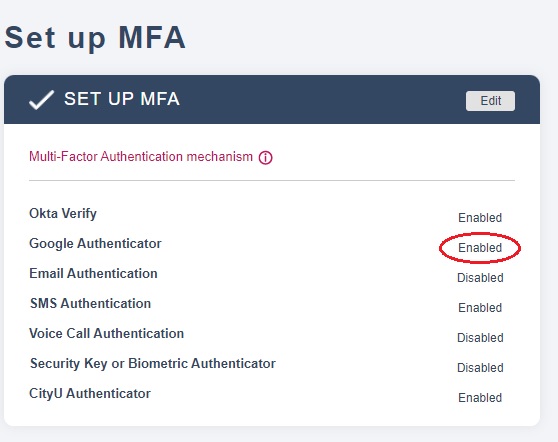Click the Edit button

[490, 101]
